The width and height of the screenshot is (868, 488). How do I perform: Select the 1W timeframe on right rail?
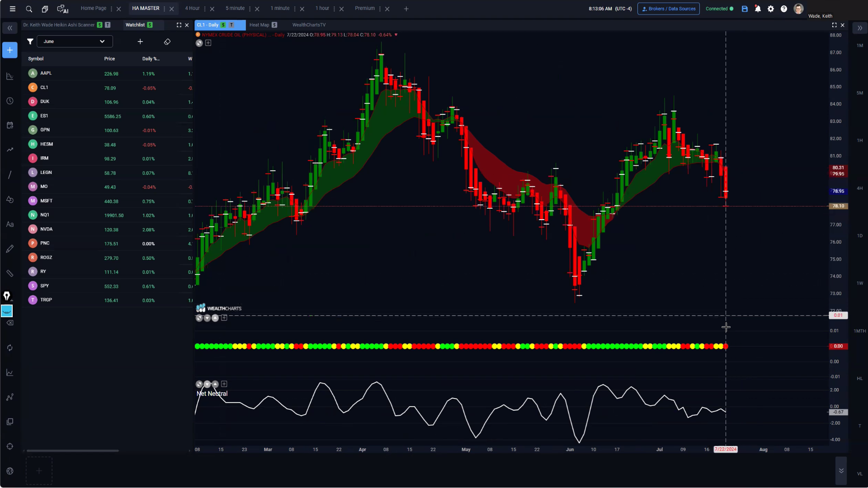pyautogui.click(x=860, y=283)
